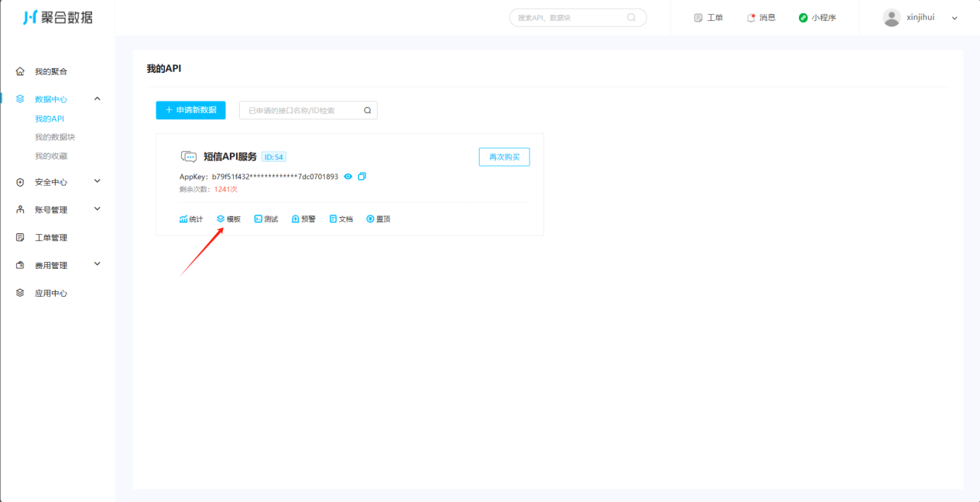The width and height of the screenshot is (980, 502).
Task: Click the 我的API page heading
Action: pyautogui.click(x=164, y=69)
